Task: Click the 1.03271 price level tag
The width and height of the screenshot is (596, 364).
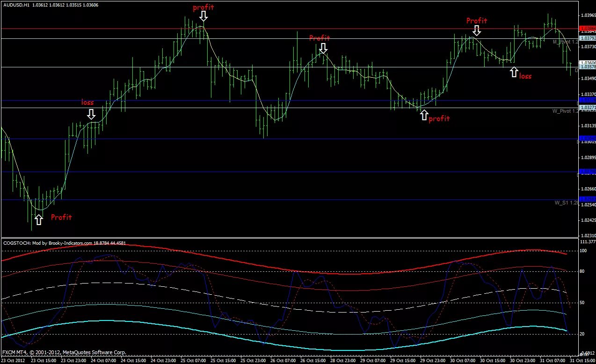Action: 587,108
